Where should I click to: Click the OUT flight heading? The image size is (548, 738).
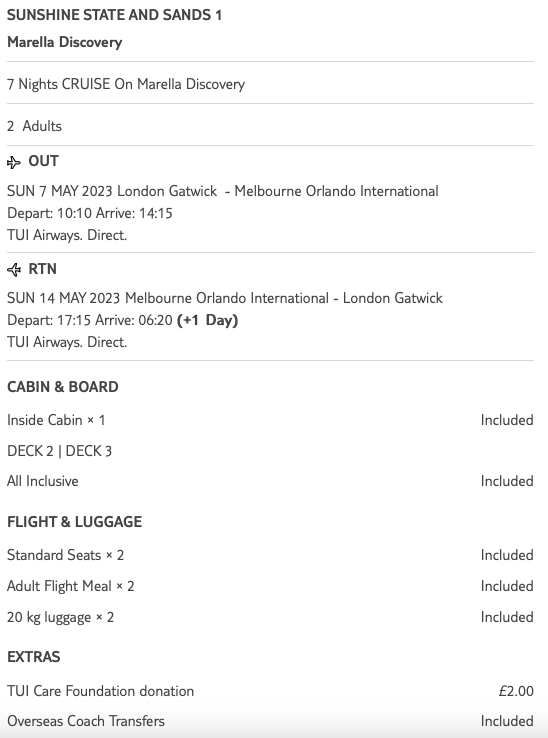pos(43,161)
